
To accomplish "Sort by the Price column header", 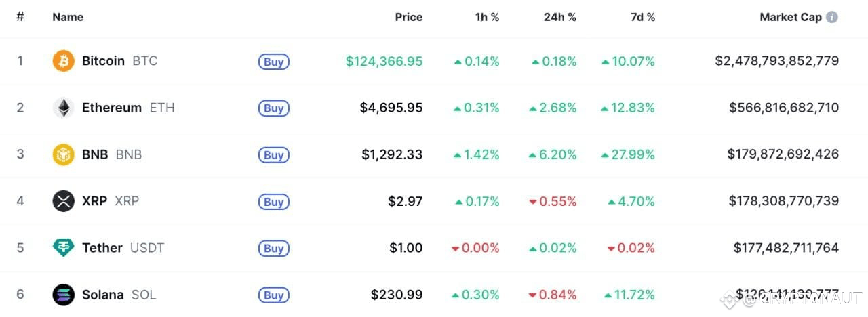I will tap(409, 18).
